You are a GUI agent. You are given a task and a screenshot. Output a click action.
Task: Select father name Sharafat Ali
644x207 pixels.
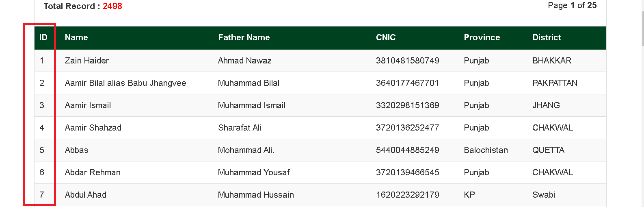tap(240, 128)
